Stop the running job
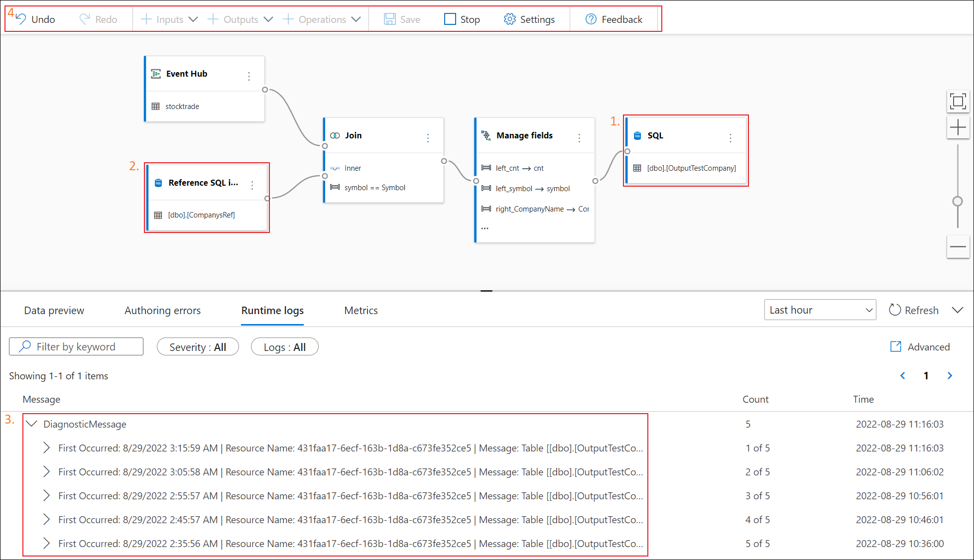The width and height of the screenshot is (974, 560). point(462,19)
